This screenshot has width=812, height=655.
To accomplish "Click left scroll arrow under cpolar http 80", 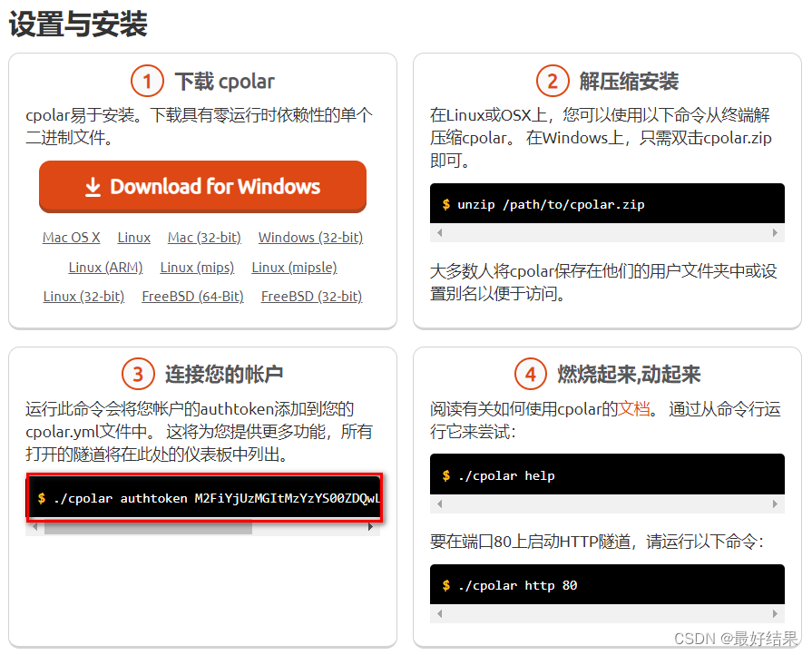I will pyautogui.click(x=440, y=613).
